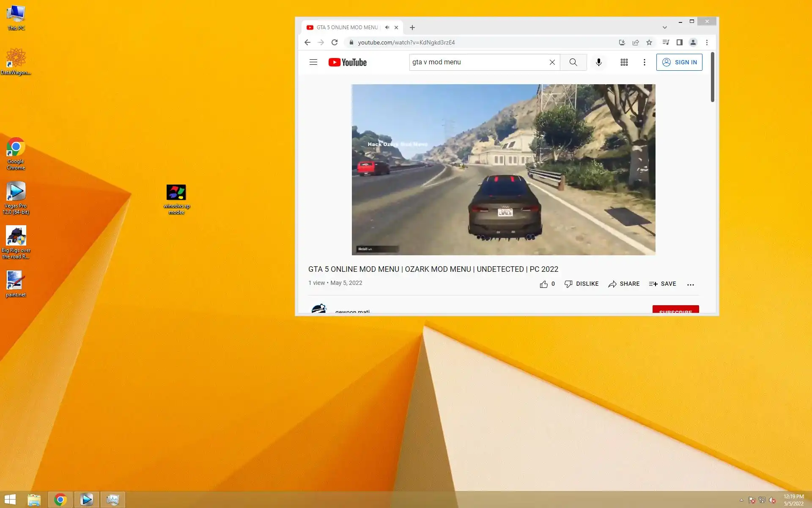812x508 pixels.
Task: Click the SHARE button under video
Action: (624, 284)
